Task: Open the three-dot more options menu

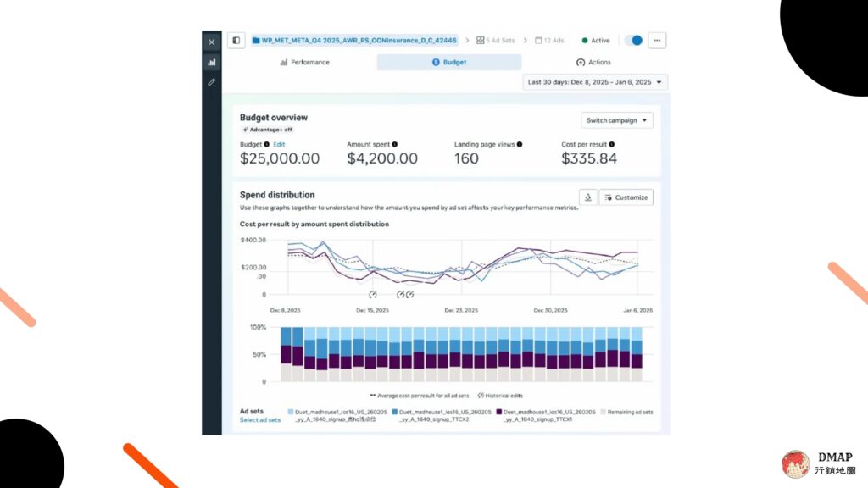Action: point(657,41)
